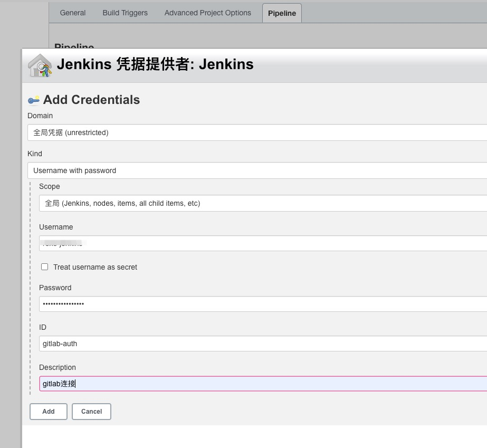487x448 pixels.
Task: Click the Scope label
Action: coord(50,186)
